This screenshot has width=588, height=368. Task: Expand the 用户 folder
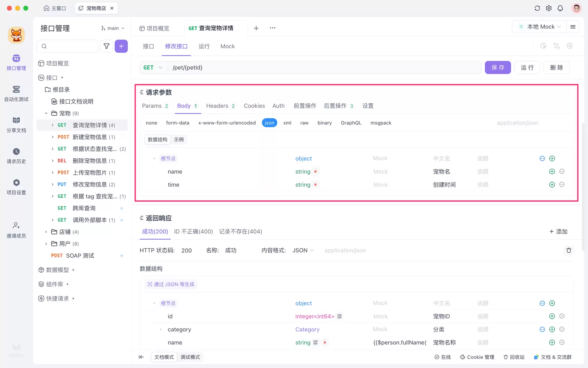pos(46,244)
